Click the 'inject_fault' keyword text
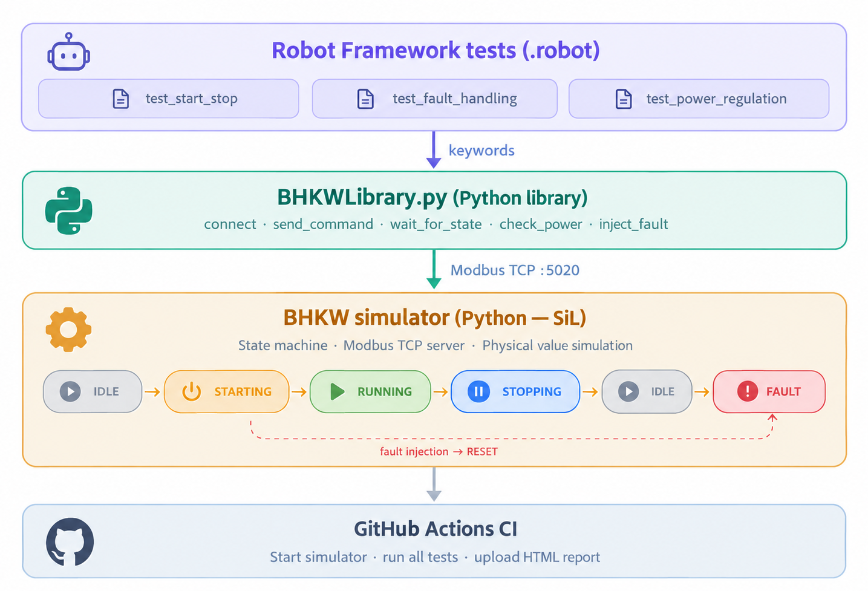The image size is (868, 591). [633, 224]
